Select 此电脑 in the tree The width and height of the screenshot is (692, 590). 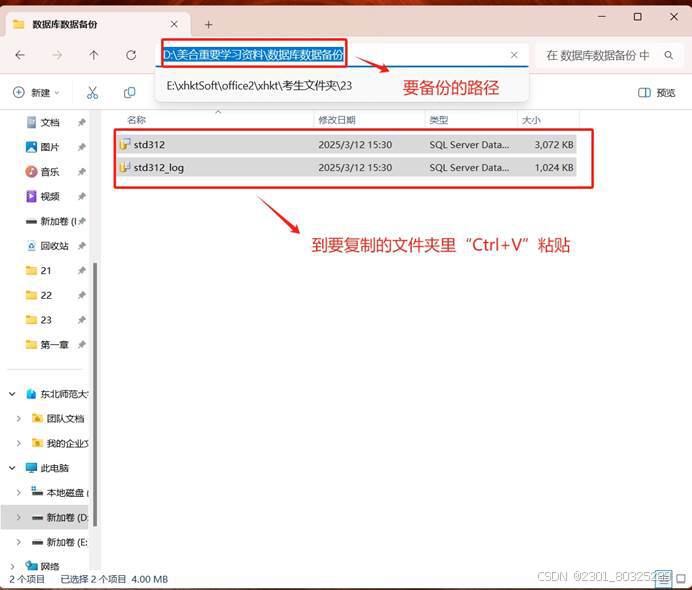coord(47,468)
